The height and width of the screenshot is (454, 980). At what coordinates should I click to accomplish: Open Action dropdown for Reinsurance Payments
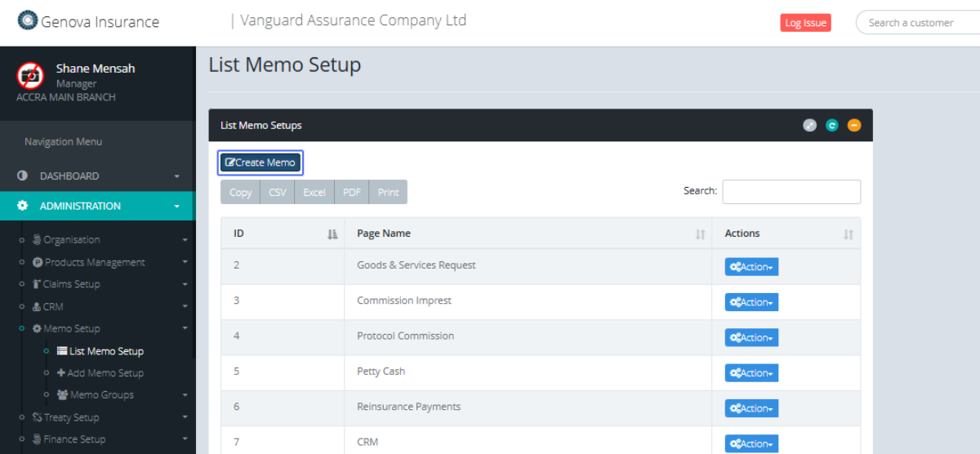click(x=751, y=408)
